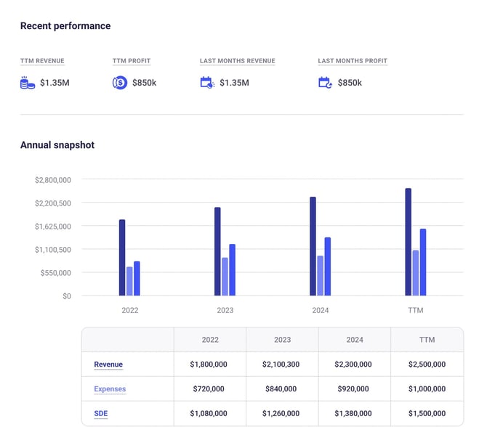
Task: Click the TTM Revenue coin stack icon
Action: (28, 83)
